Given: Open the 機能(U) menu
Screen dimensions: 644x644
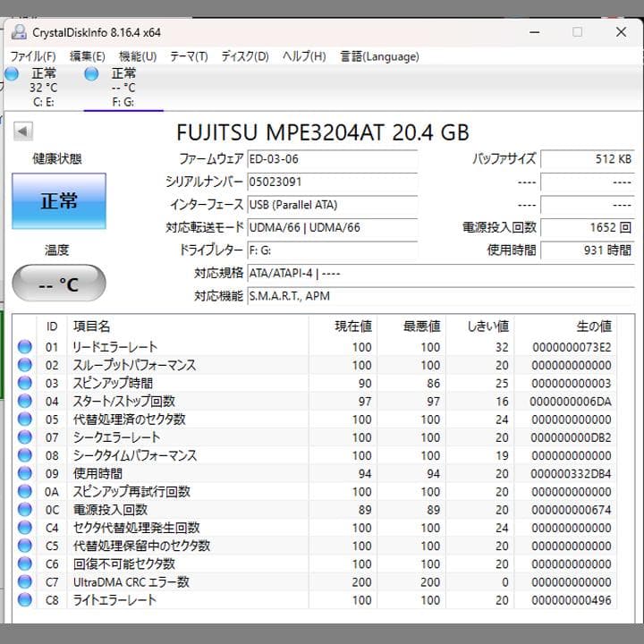Looking at the screenshot, I should [x=138, y=56].
